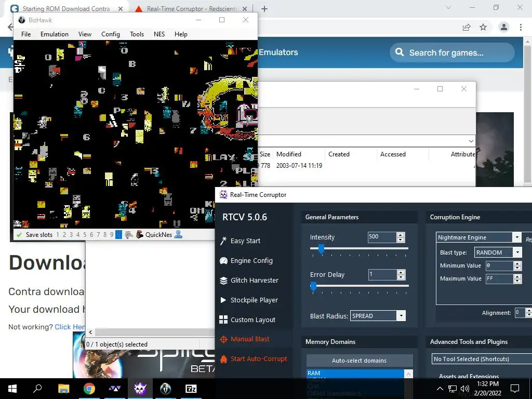
Task: Switch to Chrome from the taskbar
Action: pyautogui.click(x=89, y=389)
